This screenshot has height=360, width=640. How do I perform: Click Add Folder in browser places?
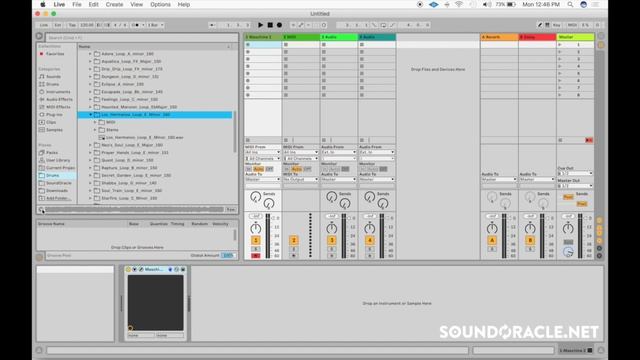coord(58,198)
